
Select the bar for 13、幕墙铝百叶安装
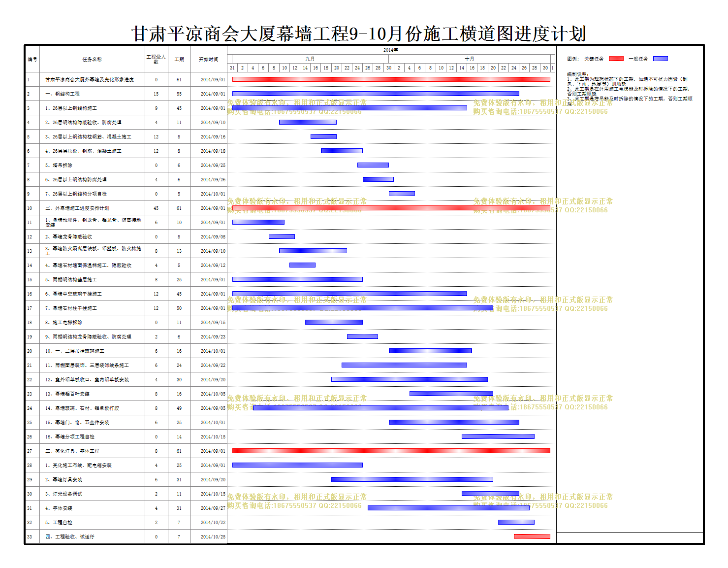click(x=451, y=394)
